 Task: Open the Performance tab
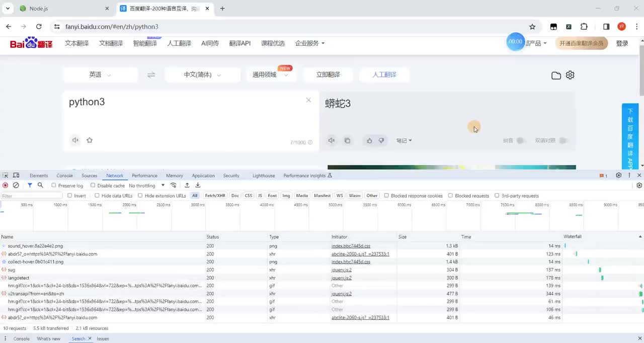[x=144, y=176]
